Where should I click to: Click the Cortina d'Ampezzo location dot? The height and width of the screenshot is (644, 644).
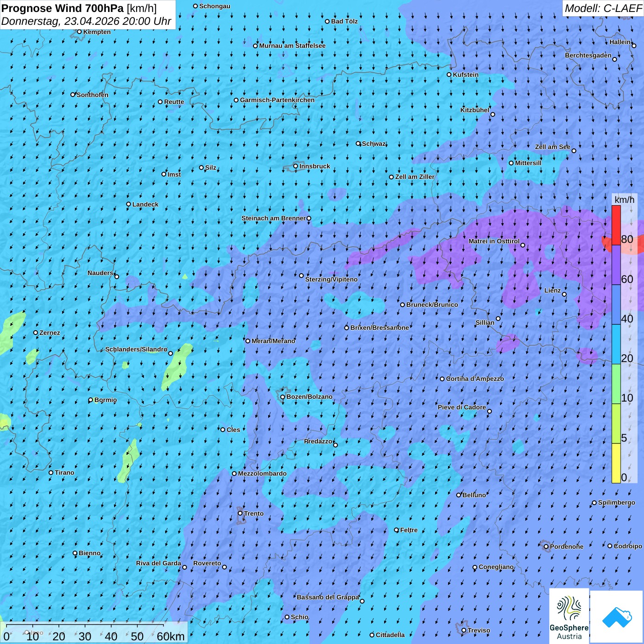click(442, 379)
